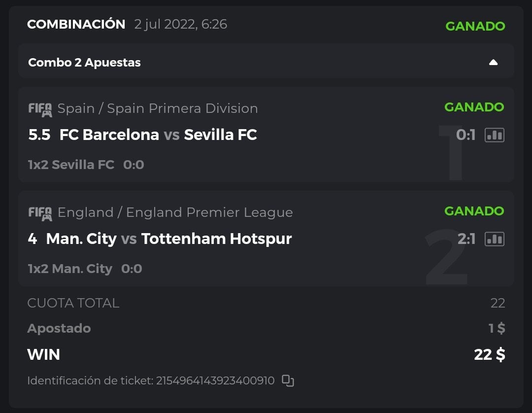The width and height of the screenshot is (532, 413).
Task: Open FC Barcelona team name
Action: (109, 135)
